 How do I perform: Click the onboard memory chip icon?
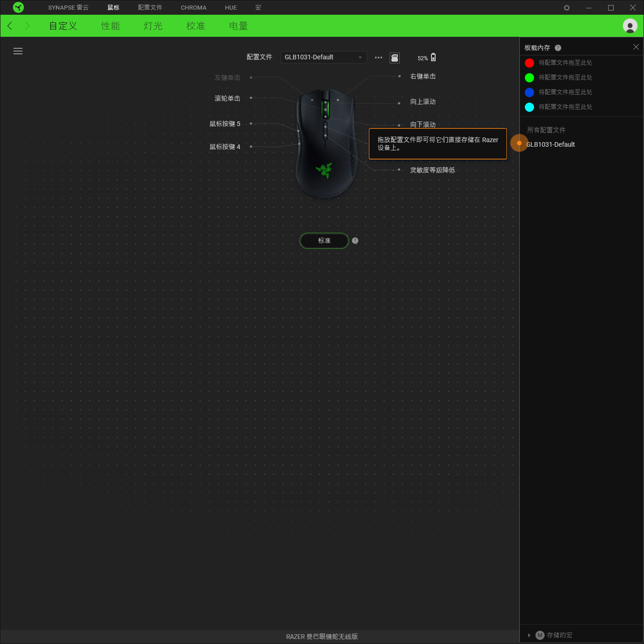[395, 57]
